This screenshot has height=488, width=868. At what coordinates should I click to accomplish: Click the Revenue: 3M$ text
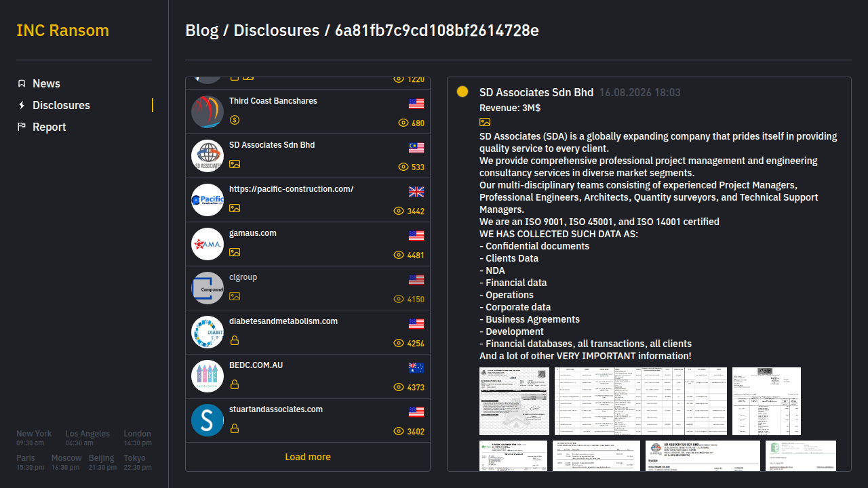point(510,108)
